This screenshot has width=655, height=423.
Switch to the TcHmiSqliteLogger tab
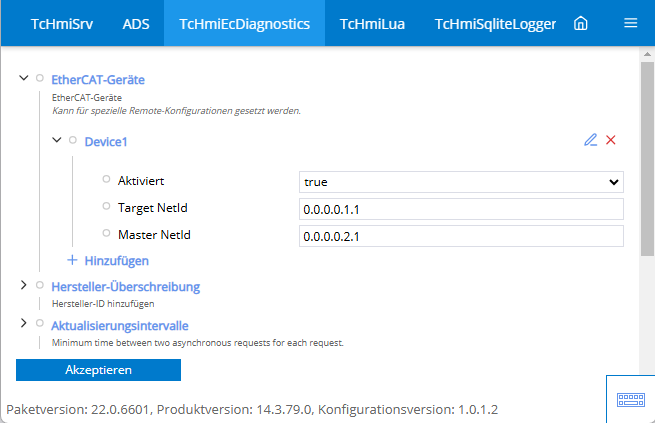tap(495, 23)
